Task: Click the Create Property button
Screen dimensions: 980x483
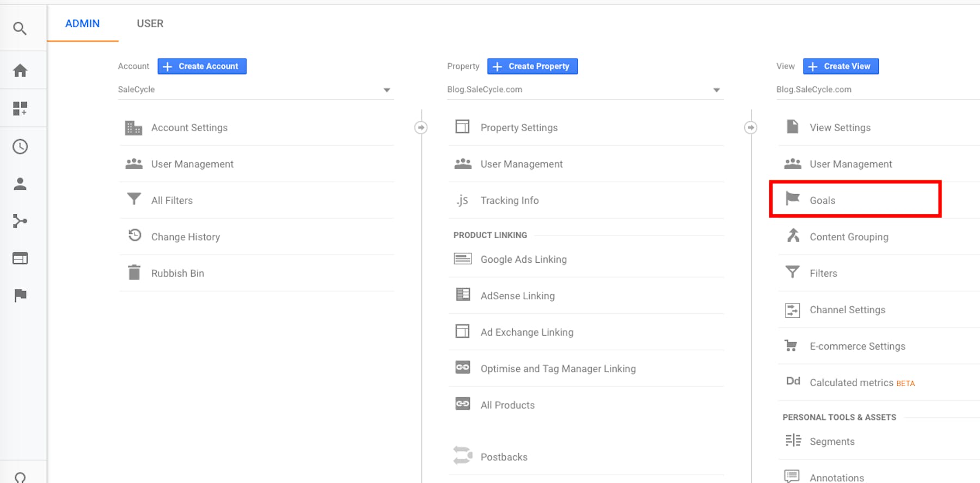Action: [x=532, y=66]
